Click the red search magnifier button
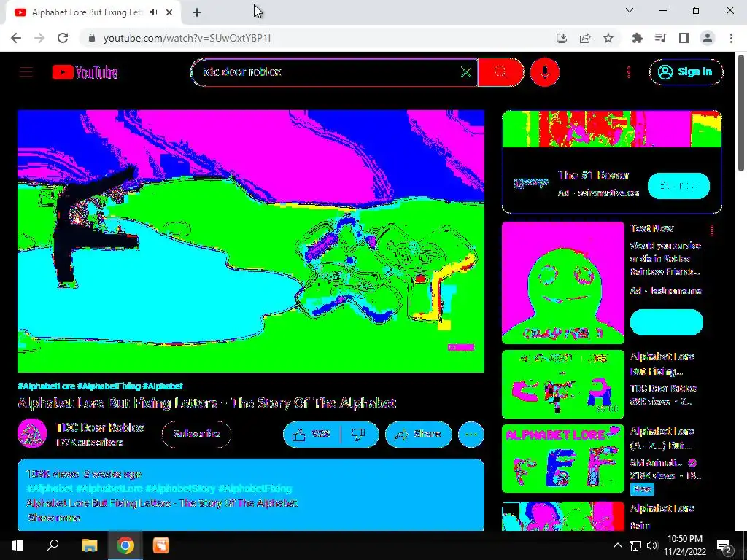 click(x=500, y=72)
